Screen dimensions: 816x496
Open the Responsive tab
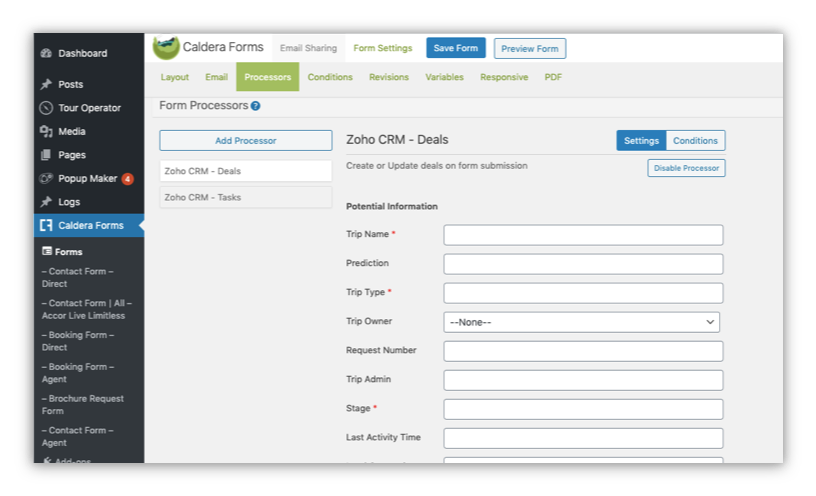[x=504, y=77]
